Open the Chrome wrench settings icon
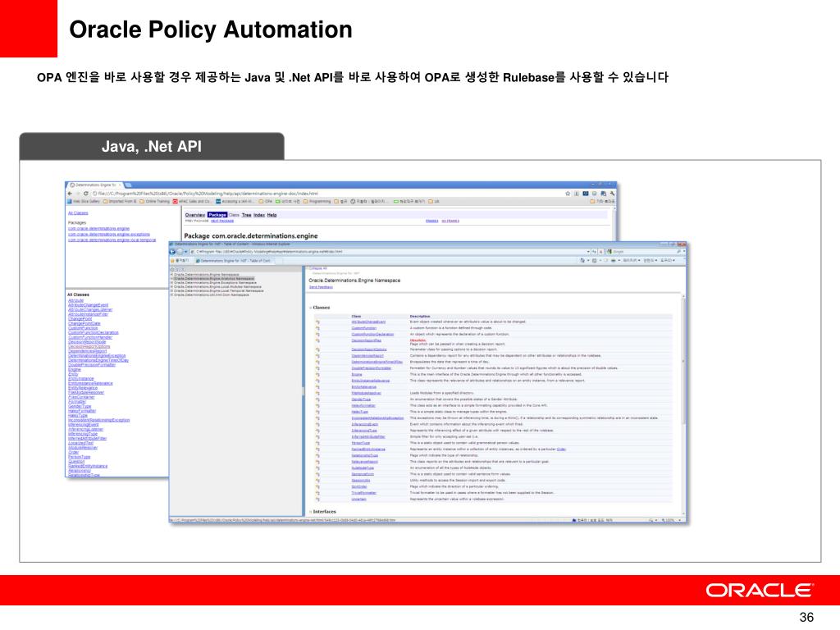This screenshot has height=630, width=840. click(x=612, y=194)
